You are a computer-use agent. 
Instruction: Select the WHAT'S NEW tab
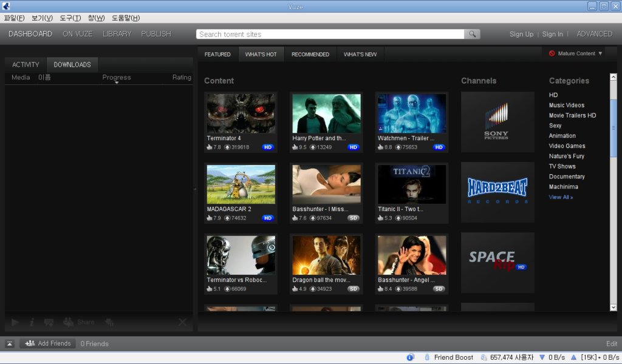360,54
